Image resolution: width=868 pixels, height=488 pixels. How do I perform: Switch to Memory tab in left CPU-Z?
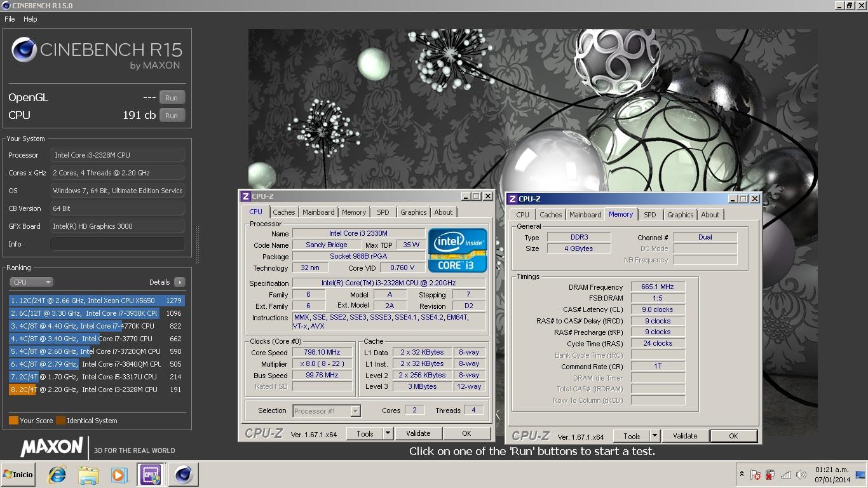click(x=354, y=212)
